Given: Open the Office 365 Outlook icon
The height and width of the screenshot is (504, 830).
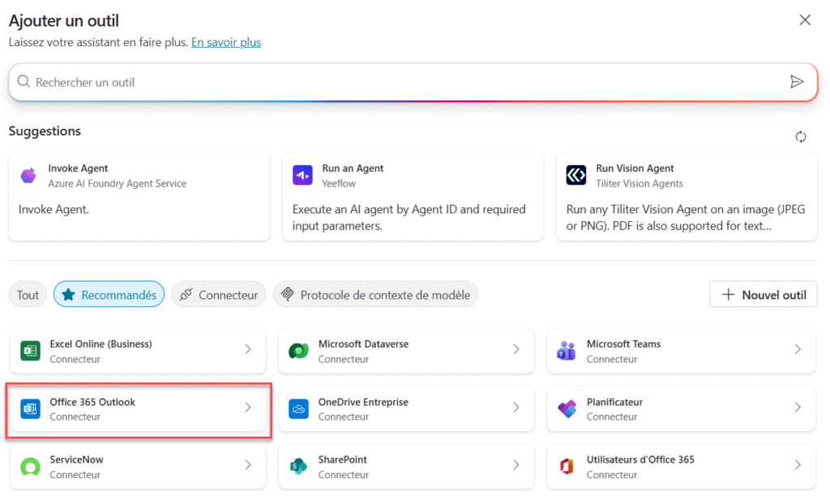Looking at the screenshot, I should coord(31,409).
